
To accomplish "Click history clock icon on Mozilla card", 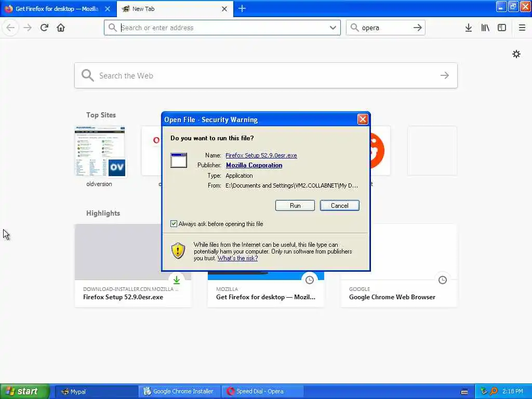I will [x=310, y=280].
